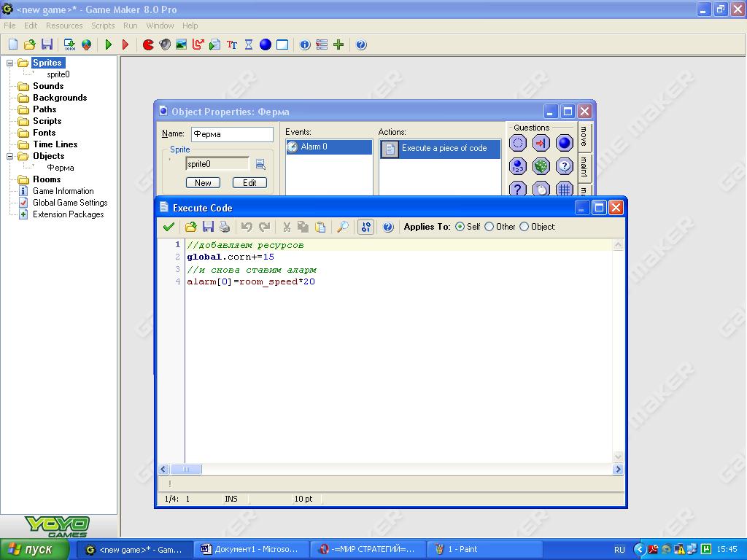
Task: Create a sprite with the red Pacman icon
Action: tap(148, 44)
